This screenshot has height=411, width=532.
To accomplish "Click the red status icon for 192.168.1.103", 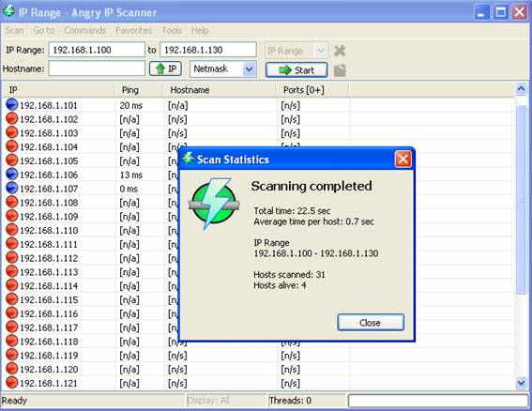I will (x=12, y=132).
